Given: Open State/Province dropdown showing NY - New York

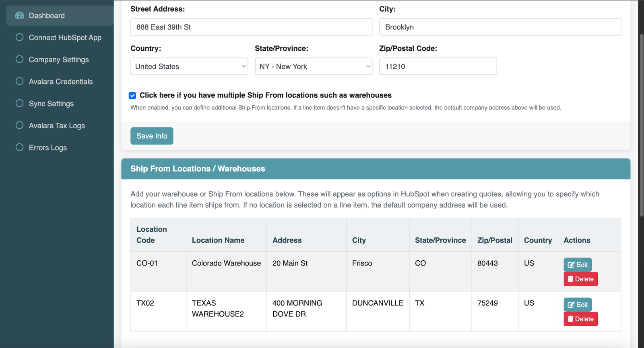Looking at the screenshot, I should [314, 66].
